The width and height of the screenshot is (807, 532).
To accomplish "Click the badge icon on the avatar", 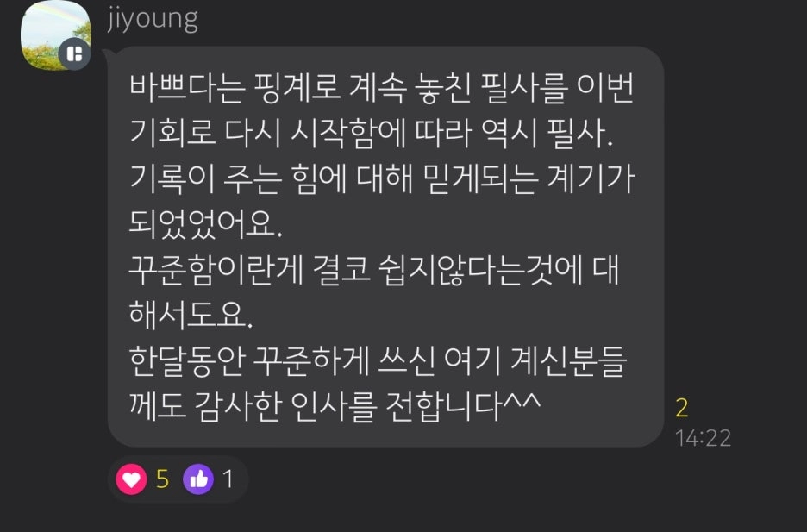I will pos(75,54).
